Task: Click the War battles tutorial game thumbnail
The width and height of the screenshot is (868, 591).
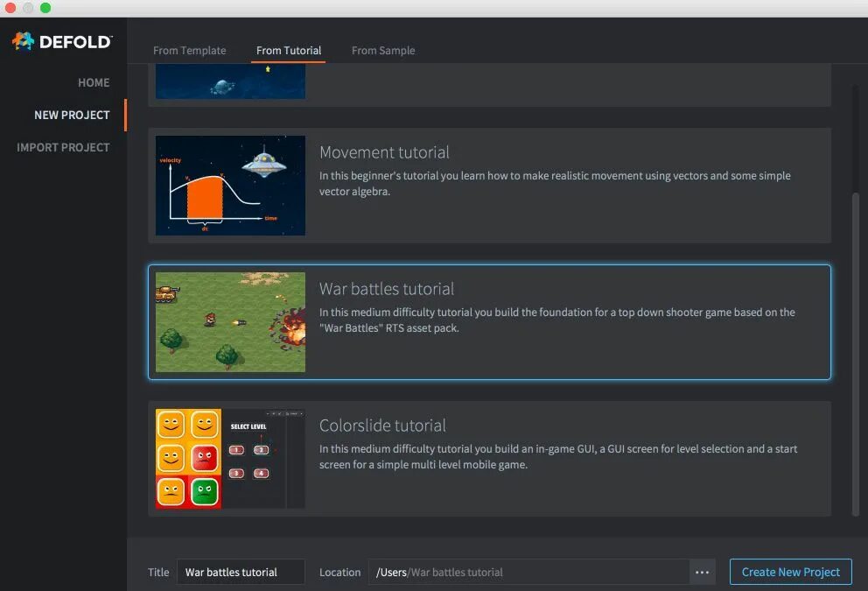Action: (230, 322)
